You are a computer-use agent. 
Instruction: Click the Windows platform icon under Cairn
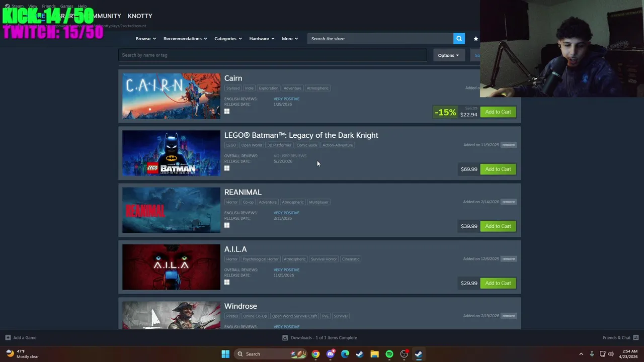point(227,111)
